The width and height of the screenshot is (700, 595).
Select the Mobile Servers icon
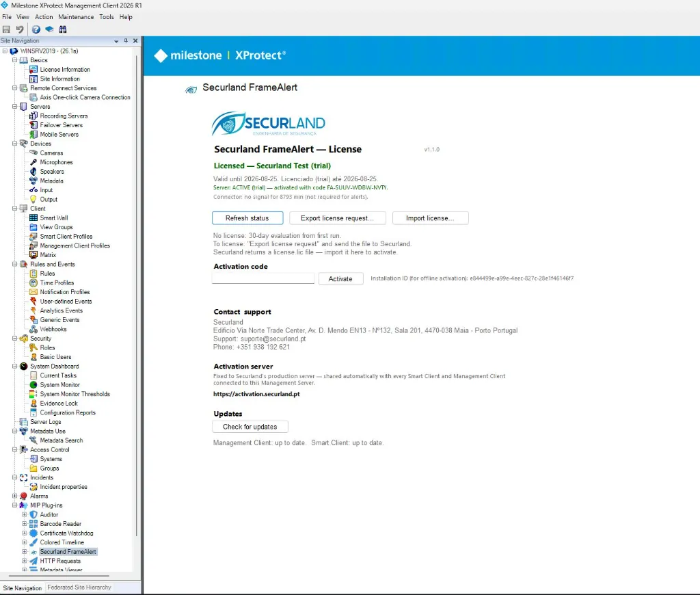(33, 135)
